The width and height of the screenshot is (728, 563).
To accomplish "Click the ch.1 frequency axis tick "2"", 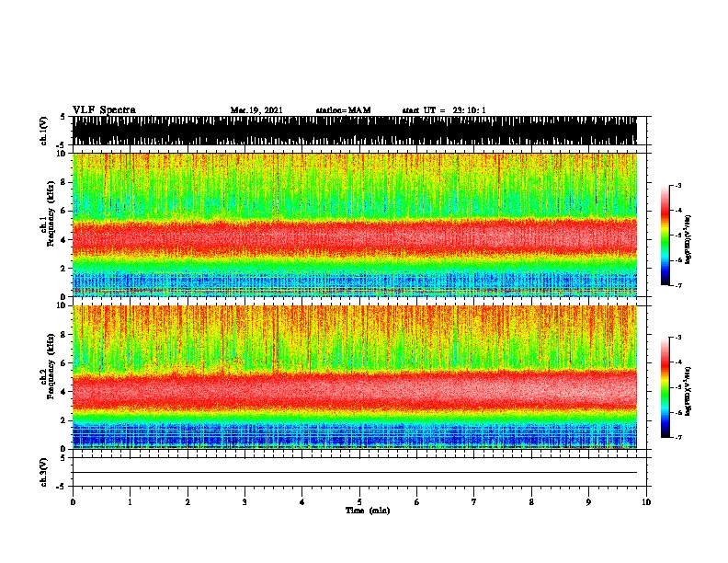I will [x=64, y=269].
